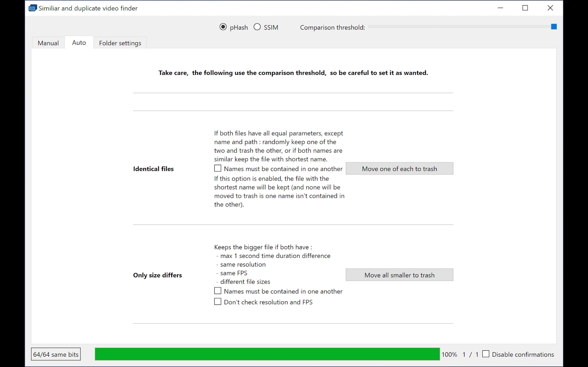This screenshot has height=367, width=588.
Task: Open the Auto tab
Action: click(x=79, y=42)
